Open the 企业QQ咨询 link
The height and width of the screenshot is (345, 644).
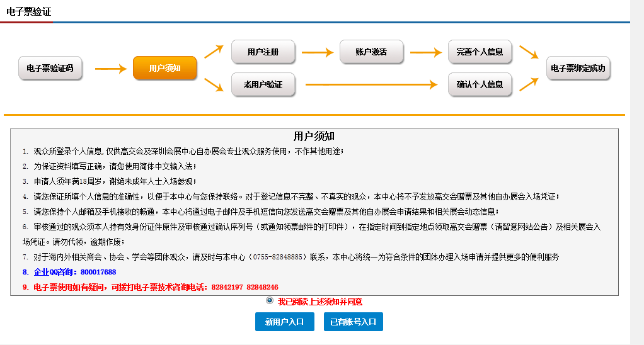(53, 272)
